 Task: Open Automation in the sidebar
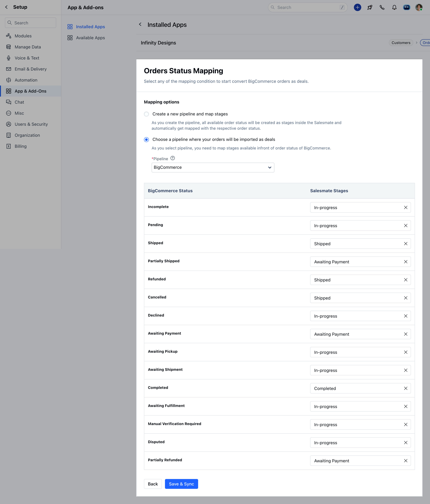tap(30, 80)
